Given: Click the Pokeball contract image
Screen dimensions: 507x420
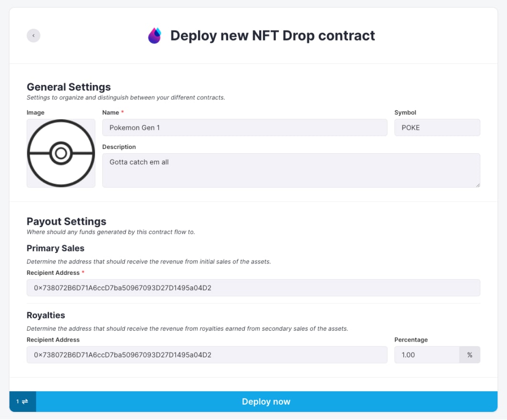Looking at the screenshot, I should point(61,153).
